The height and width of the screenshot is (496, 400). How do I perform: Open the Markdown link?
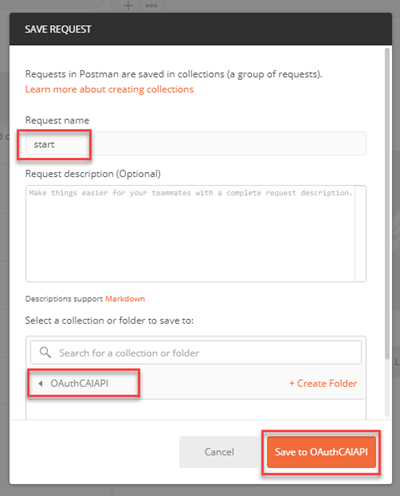click(x=125, y=299)
